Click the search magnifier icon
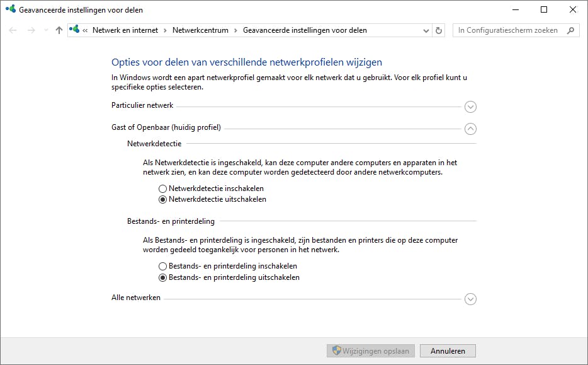Image resolution: width=588 pixels, height=365 pixels. pyautogui.click(x=571, y=30)
